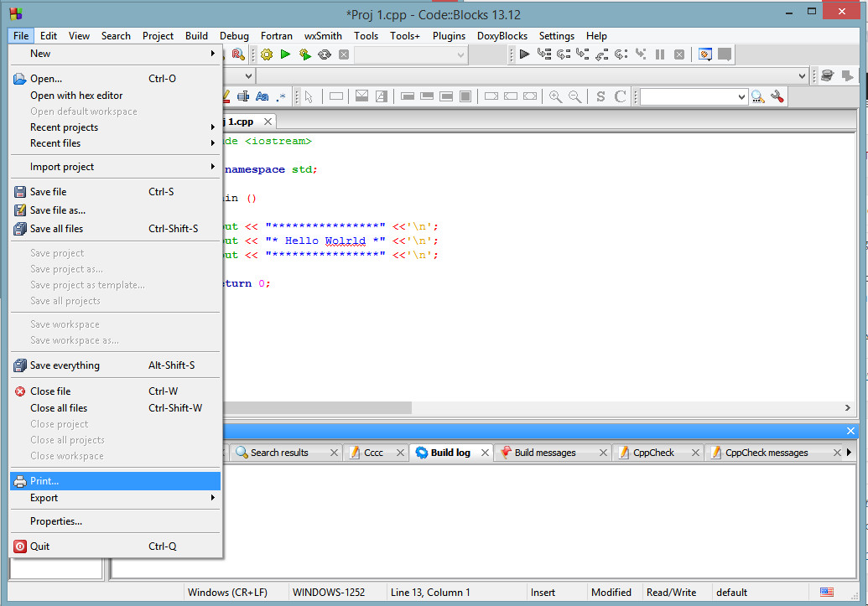
Task: Expand the Recent files submenu
Action: click(115, 143)
